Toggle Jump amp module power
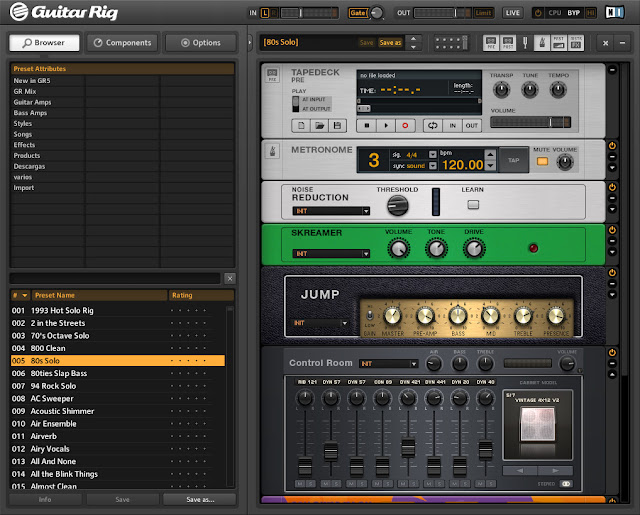 click(612, 272)
